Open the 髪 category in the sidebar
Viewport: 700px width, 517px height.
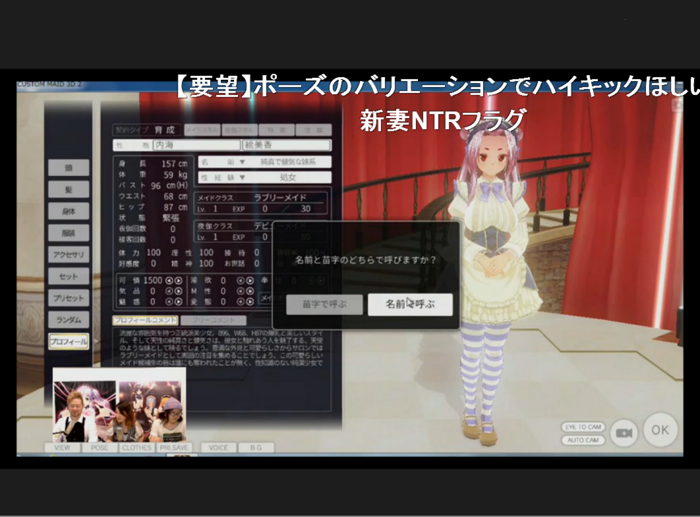(69, 189)
